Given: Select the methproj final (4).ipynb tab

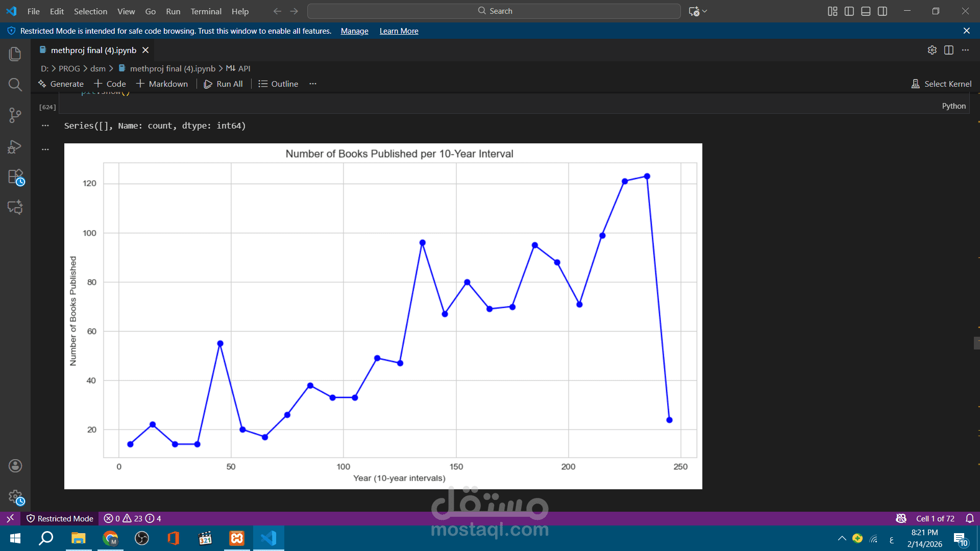Looking at the screenshot, I should [93, 50].
